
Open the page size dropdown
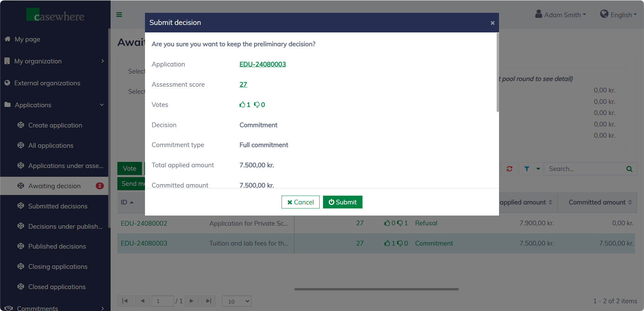[237, 301]
